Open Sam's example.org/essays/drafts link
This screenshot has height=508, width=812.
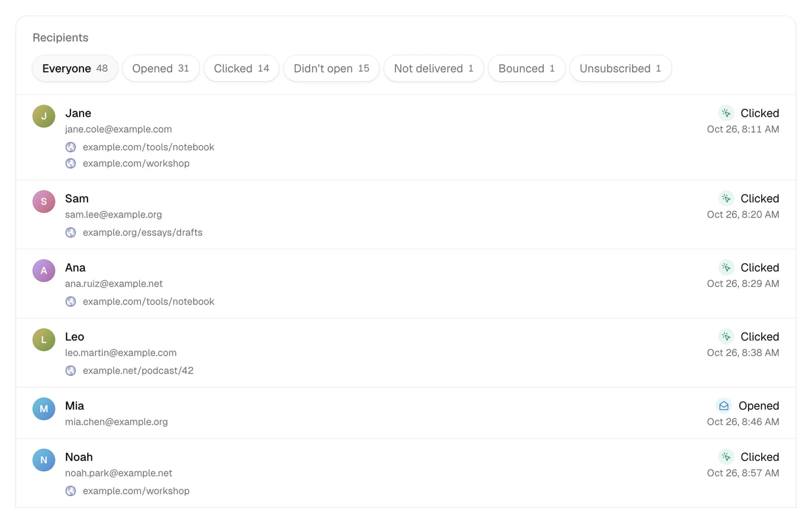click(x=143, y=232)
